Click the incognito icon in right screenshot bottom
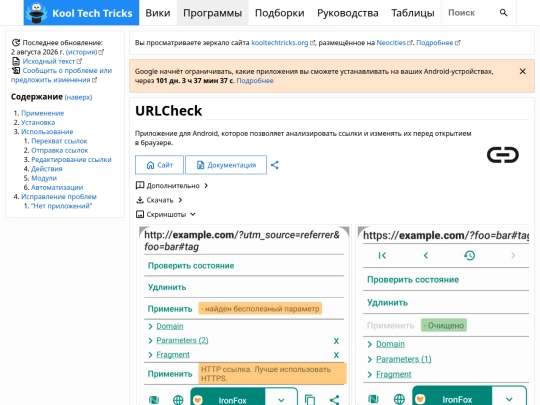540x405 pixels. tap(373, 399)
